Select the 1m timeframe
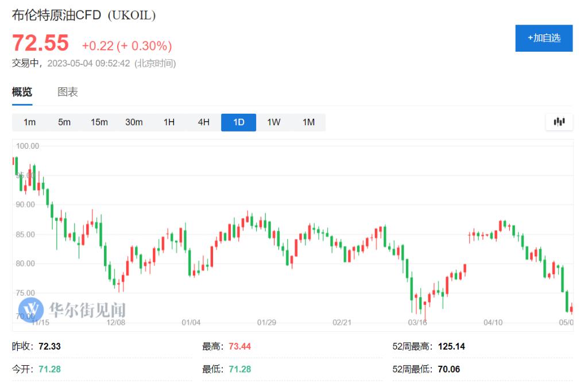This screenshot has height=391, width=588. (29, 122)
